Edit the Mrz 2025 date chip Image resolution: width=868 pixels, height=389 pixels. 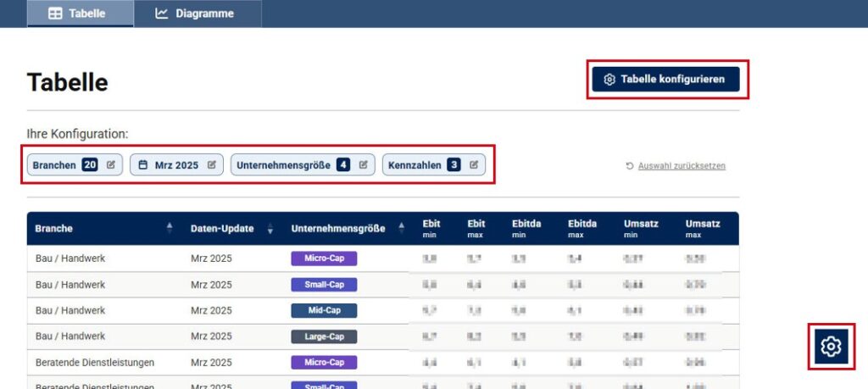(176, 165)
